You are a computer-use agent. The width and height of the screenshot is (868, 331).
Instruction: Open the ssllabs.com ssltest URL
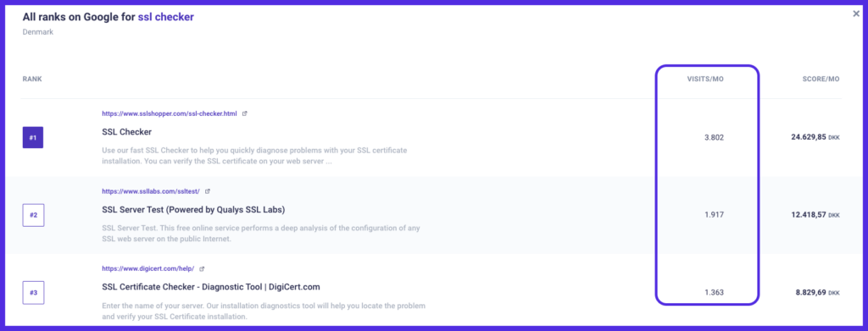pyautogui.click(x=151, y=191)
